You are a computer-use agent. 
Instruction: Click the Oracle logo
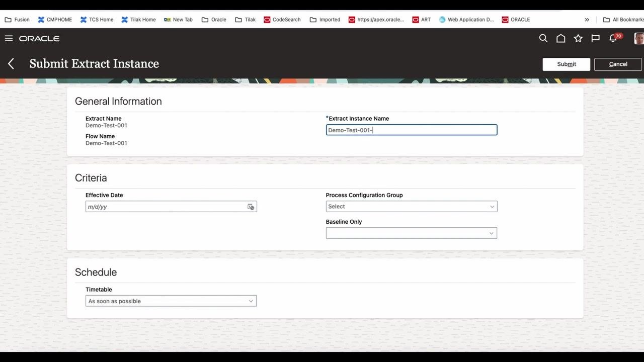[39, 38]
